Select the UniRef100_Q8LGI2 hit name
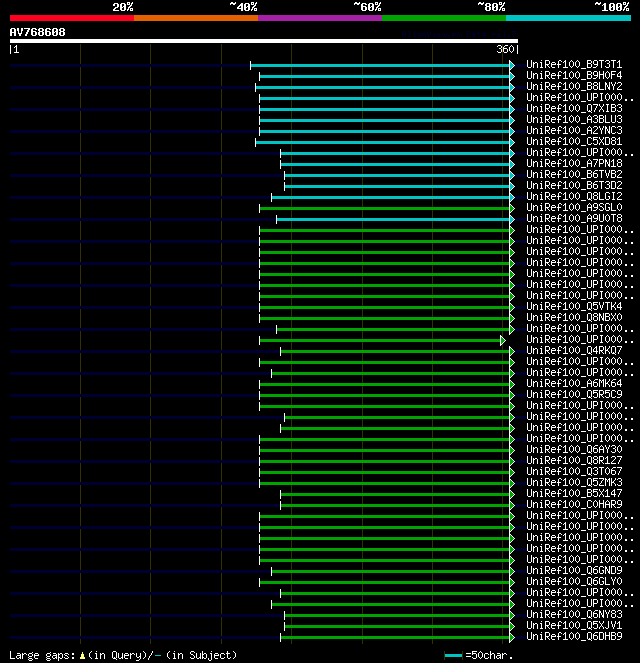640x663 pixels. pos(574,196)
